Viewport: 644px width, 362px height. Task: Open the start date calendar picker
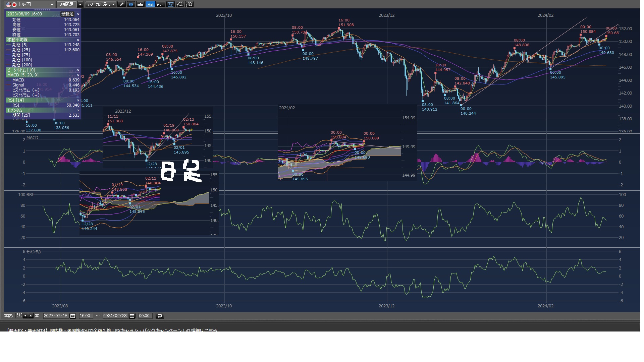pyautogui.click(x=72, y=316)
